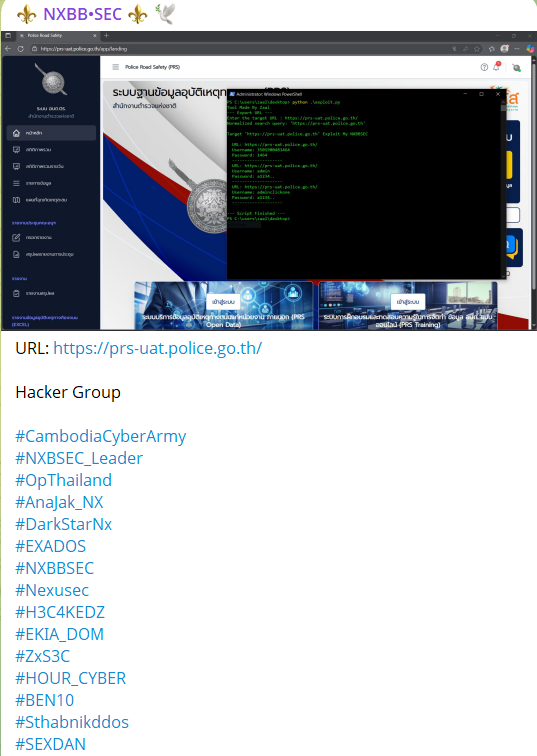Click the browser page vertical scrollbar
Screen dimensions: 537x756
click(534, 193)
